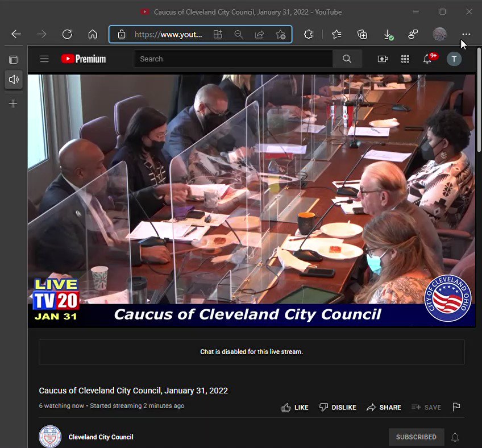Open the tab actions menu in sidebar
This screenshot has width=482, height=448.
click(13, 60)
